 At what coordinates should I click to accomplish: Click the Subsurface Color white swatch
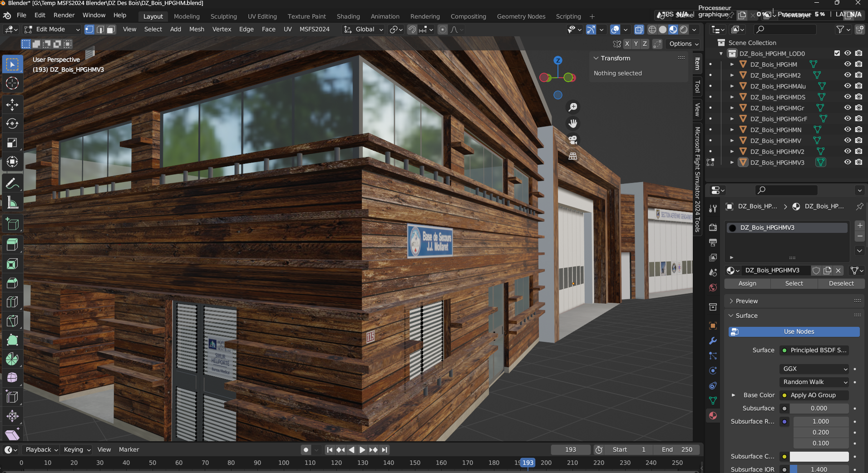pos(819,456)
